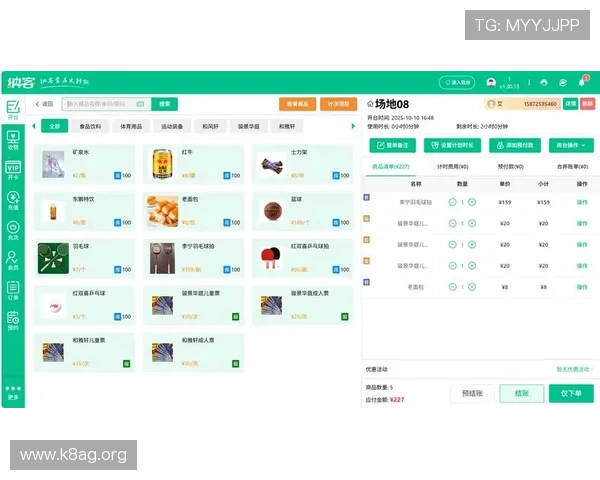Image resolution: width=600 pixels, height=480 pixels.
Task: Increase quantity of 李宁羽毛球拍 in order
Action: coord(472,202)
